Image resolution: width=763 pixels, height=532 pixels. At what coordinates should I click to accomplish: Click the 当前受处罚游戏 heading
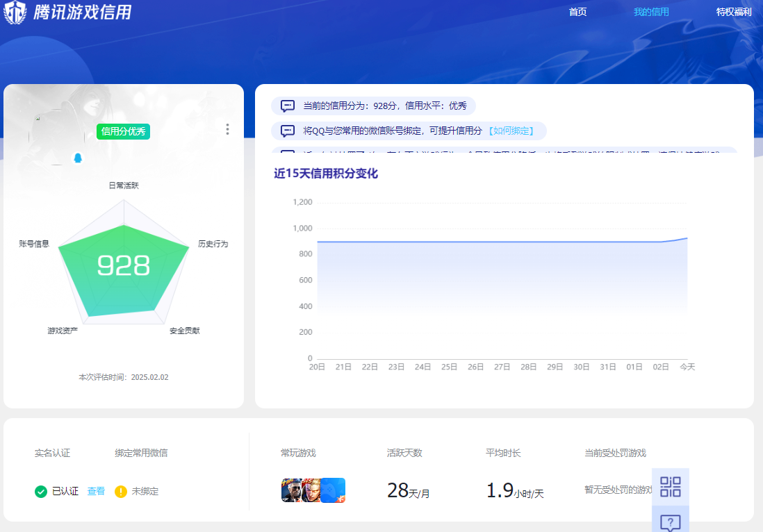pos(615,453)
